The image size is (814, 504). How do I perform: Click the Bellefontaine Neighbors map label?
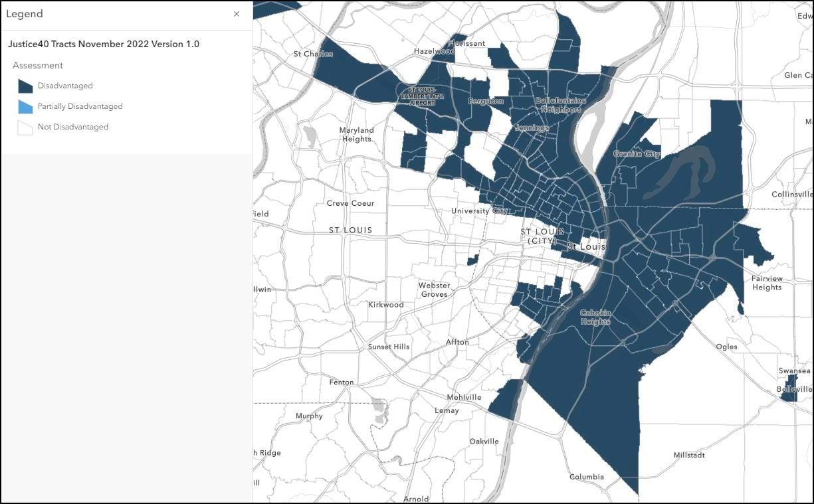tap(560, 103)
